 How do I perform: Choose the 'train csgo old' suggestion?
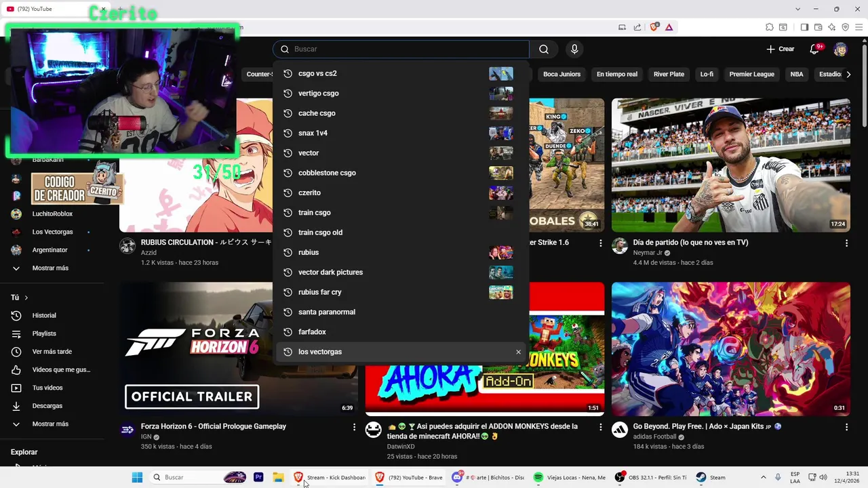click(401, 232)
